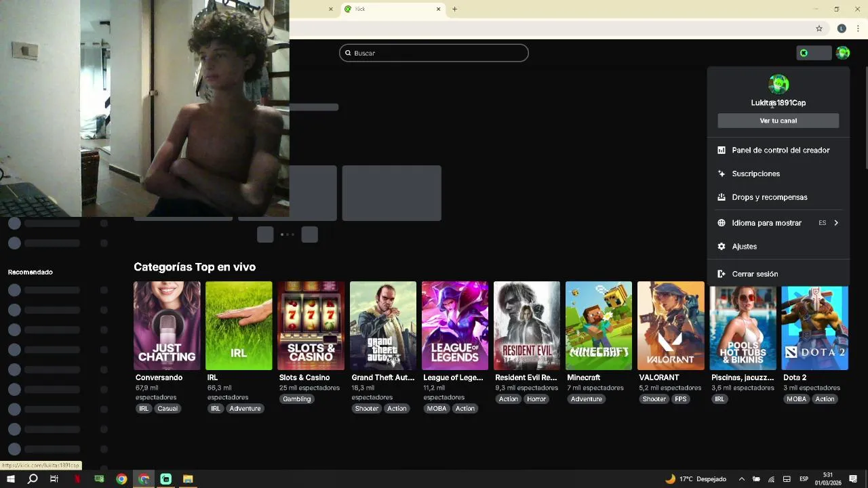The height and width of the screenshot is (488, 868).
Task: Click the taskbar clock showing 5:31
Action: coord(828,479)
